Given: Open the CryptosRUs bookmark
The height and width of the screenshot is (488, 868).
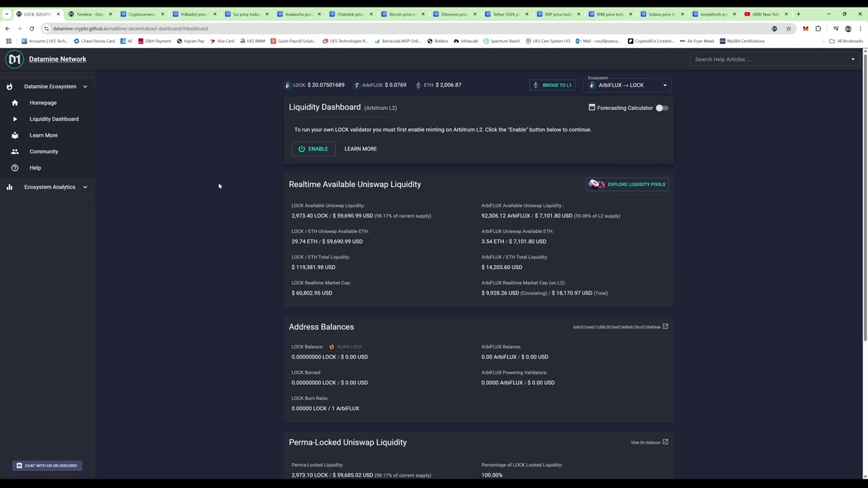Looking at the screenshot, I should point(650,41).
